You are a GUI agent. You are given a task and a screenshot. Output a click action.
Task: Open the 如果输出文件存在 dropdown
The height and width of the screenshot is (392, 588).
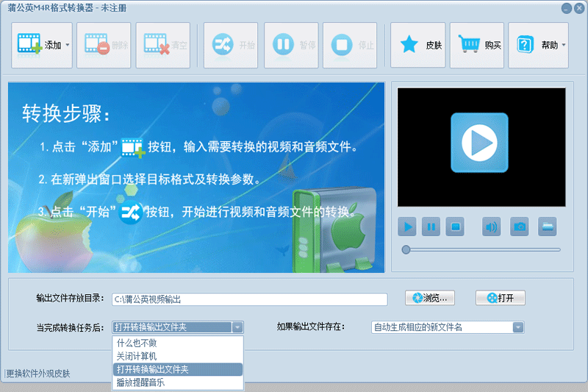518,327
